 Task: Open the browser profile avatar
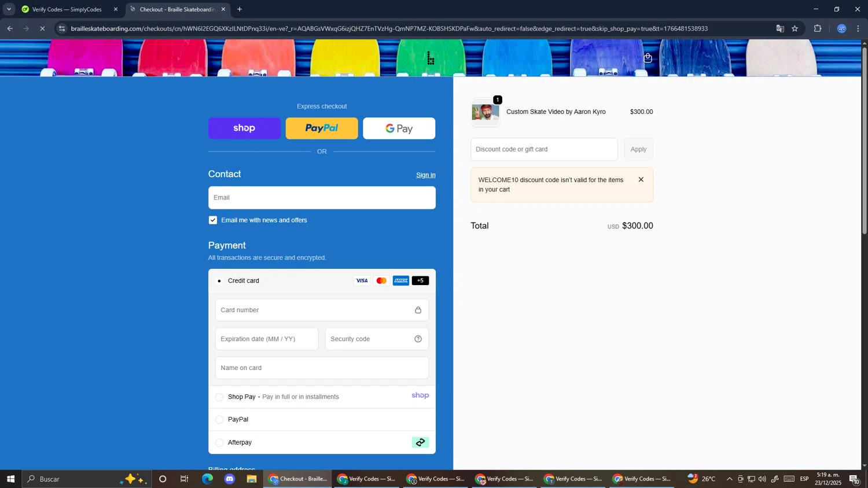pos(842,28)
